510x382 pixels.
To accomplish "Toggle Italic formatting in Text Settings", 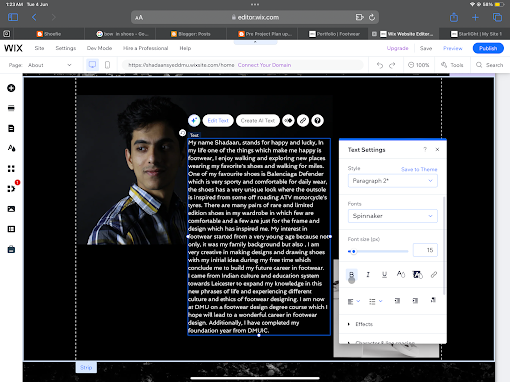I will click(x=368, y=274).
